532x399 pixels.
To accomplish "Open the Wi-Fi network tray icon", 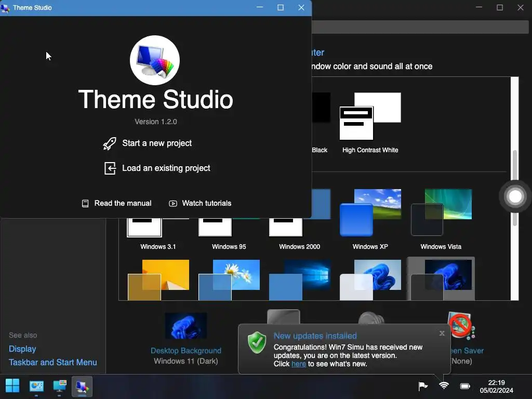I will [x=444, y=386].
